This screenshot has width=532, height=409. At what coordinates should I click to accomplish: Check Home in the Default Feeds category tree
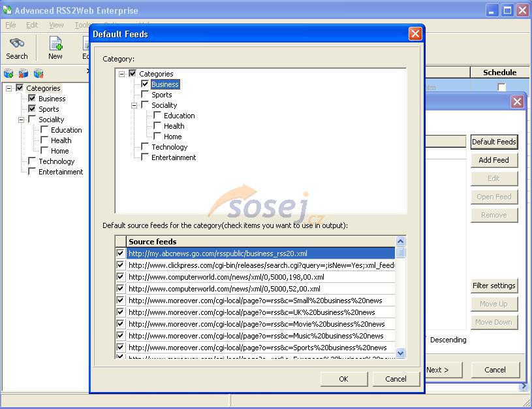click(157, 137)
